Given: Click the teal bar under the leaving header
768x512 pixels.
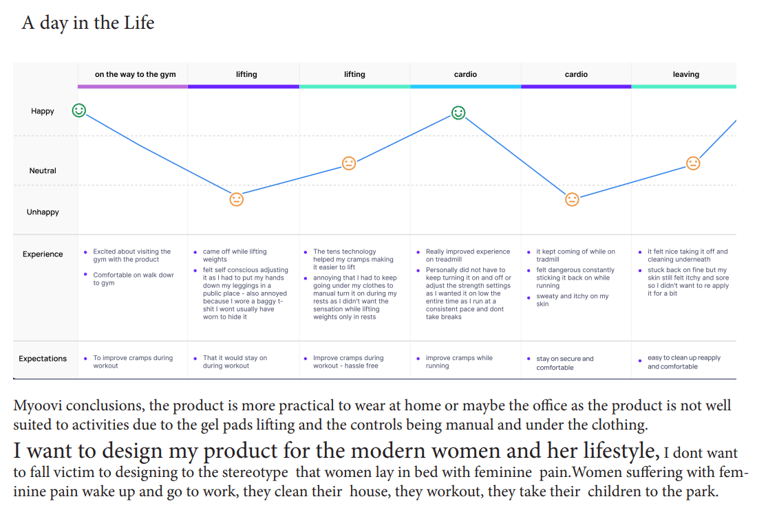Looking at the screenshot, I should pos(685,87).
